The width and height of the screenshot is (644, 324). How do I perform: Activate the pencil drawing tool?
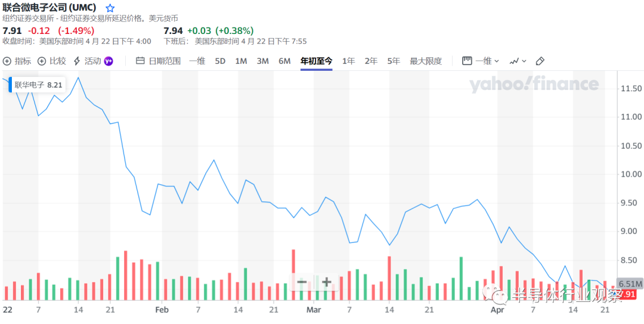pos(540,61)
